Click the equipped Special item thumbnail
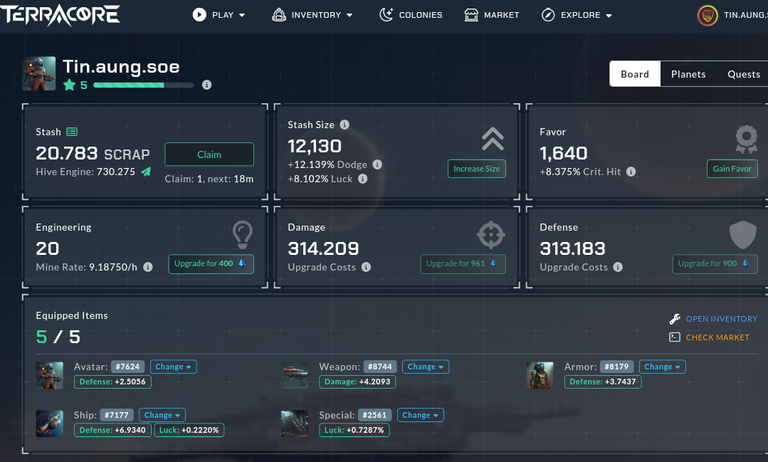Image resolution: width=768 pixels, height=462 pixels. tap(294, 423)
